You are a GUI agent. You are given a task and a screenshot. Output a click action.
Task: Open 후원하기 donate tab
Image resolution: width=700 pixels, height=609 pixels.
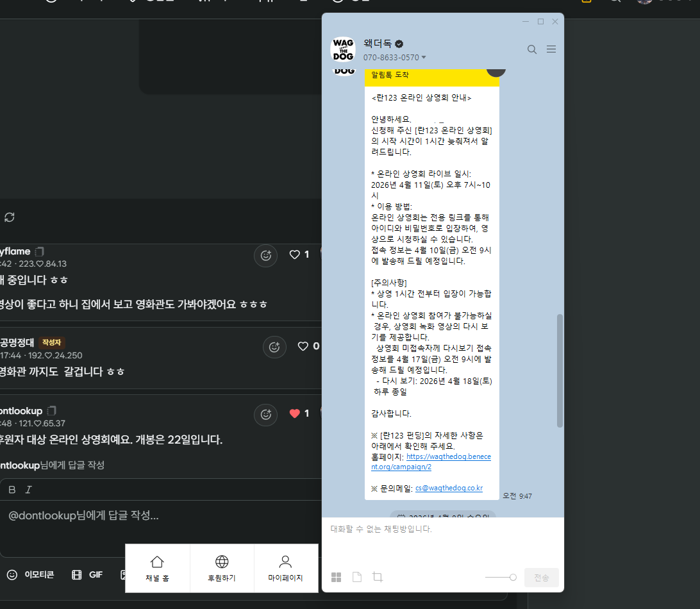coord(222,569)
